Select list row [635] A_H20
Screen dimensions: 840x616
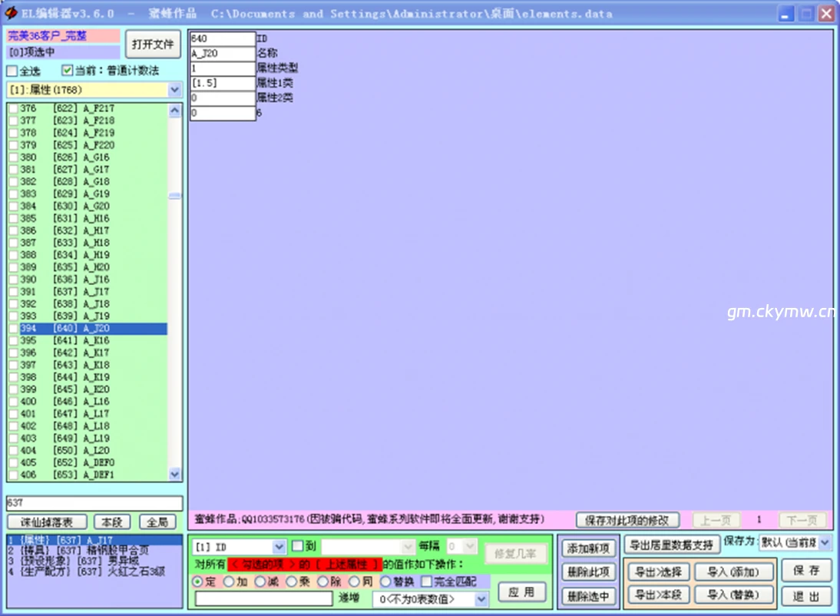coord(93,267)
